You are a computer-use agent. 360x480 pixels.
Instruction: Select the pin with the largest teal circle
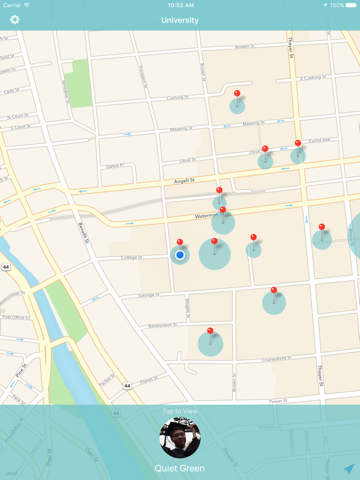click(x=214, y=246)
